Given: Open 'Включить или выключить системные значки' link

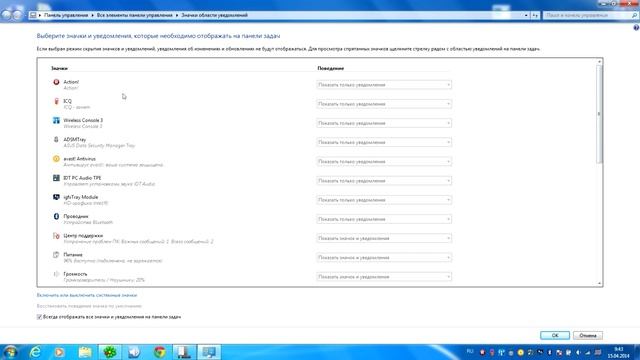Looking at the screenshot, I should pyautogui.click(x=87, y=295).
